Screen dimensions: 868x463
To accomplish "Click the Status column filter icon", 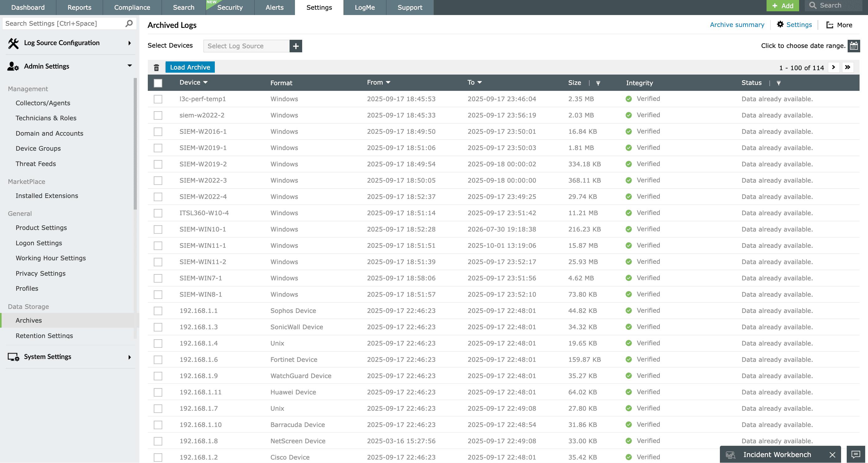I will coord(778,83).
